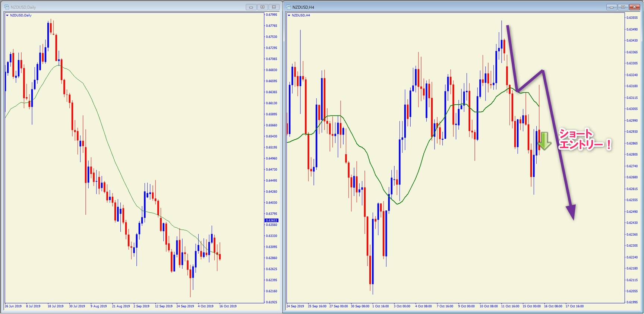Click price label 0.63555 on H4 axis
The width and height of the screenshot is (644, 314).
click(x=632, y=18)
